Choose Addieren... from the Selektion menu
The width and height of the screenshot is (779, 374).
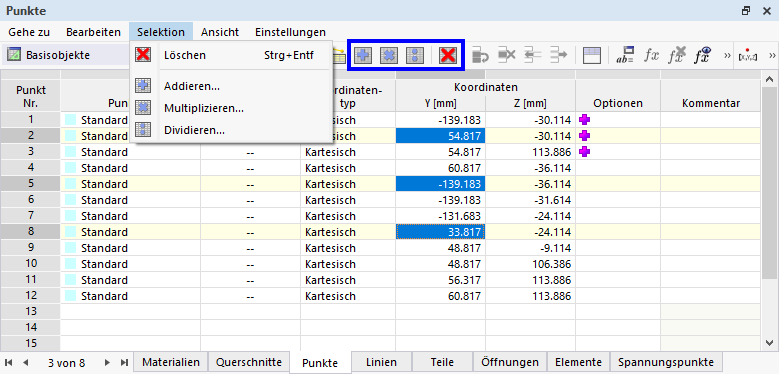231,86
